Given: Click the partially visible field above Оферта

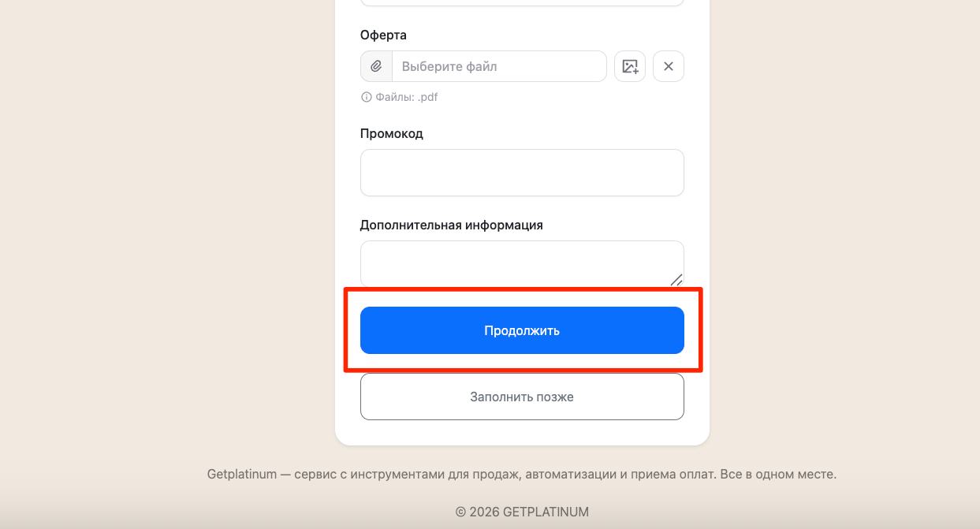Looking at the screenshot, I should point(522,2).
